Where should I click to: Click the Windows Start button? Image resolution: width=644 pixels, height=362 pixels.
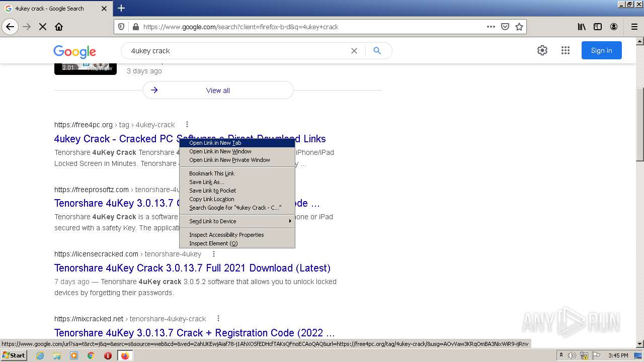coord(14,355)
